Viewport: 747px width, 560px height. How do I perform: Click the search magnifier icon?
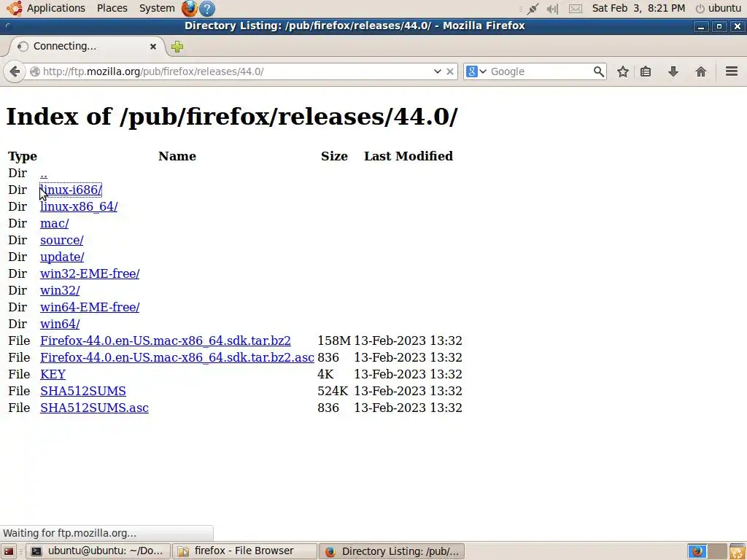pos(599,71)
